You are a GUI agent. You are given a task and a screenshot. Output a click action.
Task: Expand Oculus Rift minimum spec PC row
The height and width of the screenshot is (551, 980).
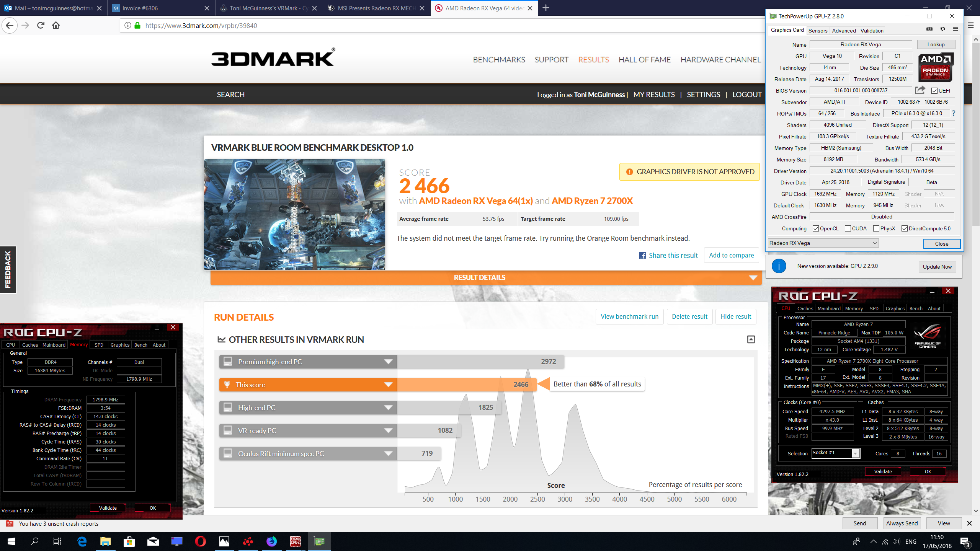click(308, 454)
